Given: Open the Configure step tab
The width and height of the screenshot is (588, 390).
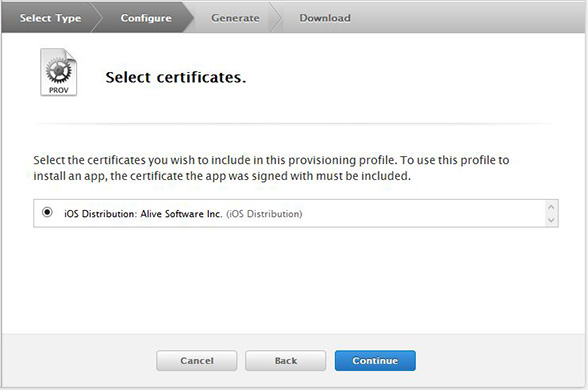Looking at the screenshot, I should pos(146,18).
